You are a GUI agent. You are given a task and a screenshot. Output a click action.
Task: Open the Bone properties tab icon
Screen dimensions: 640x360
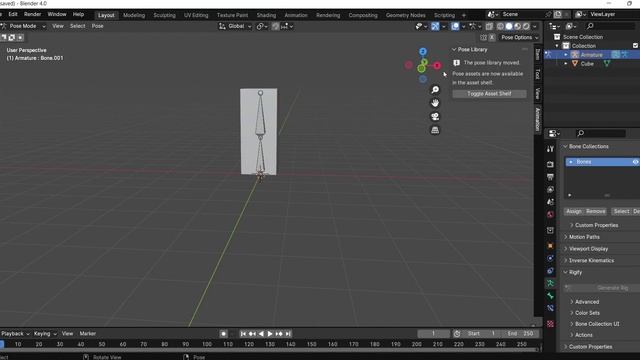pyautogui.click(x=550, y=296)
